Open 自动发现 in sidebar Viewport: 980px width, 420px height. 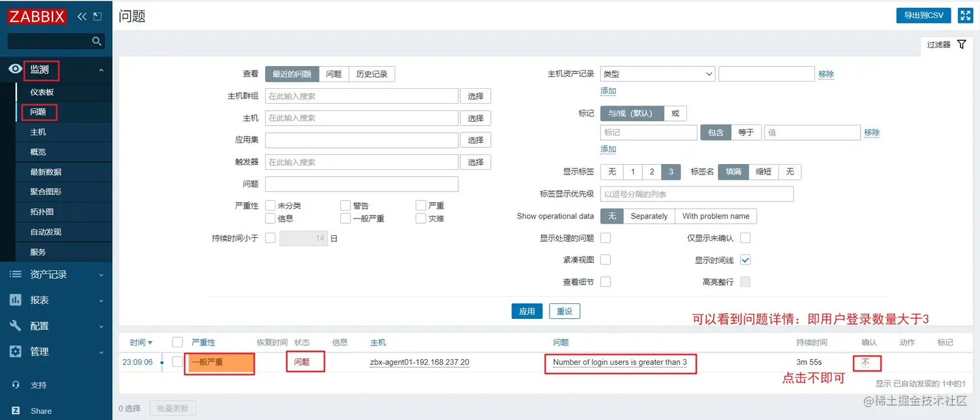click(x=46, y=232)
